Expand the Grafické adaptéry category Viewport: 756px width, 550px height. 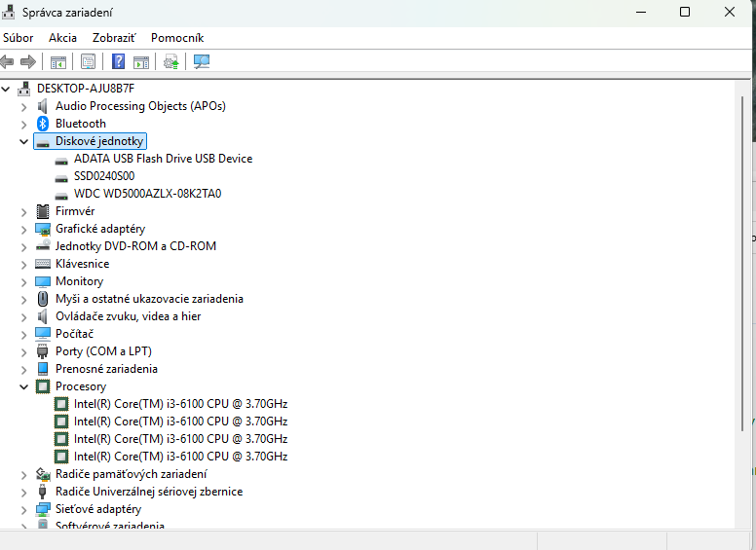tap(24, 229)
